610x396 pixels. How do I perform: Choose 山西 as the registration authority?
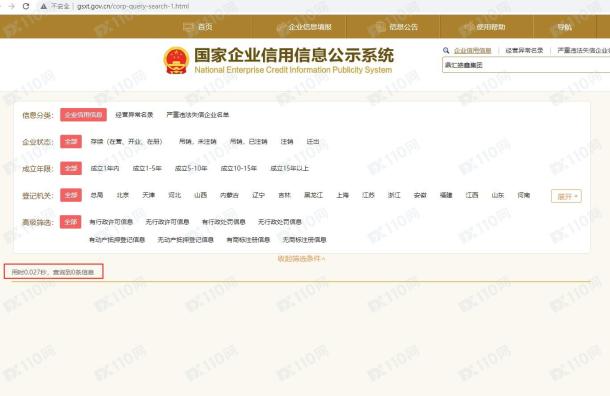click(x=200, y=195)
